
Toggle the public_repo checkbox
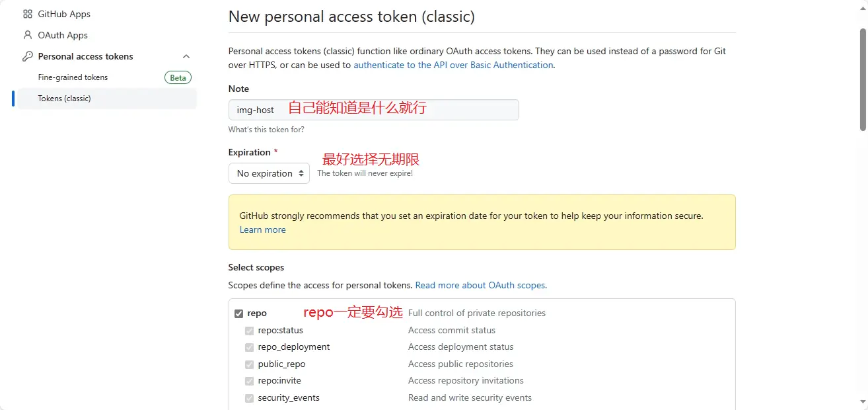[249, 364]
